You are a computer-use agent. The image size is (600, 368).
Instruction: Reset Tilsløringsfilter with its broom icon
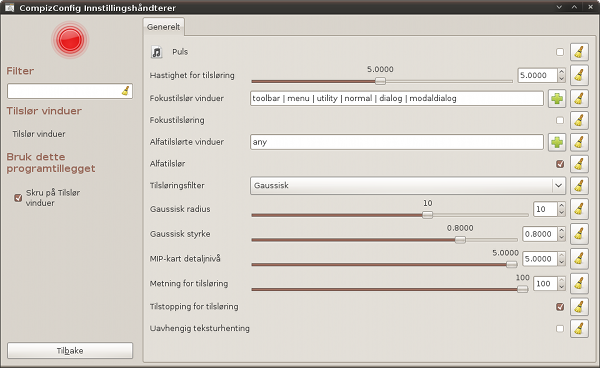point(579,186)
